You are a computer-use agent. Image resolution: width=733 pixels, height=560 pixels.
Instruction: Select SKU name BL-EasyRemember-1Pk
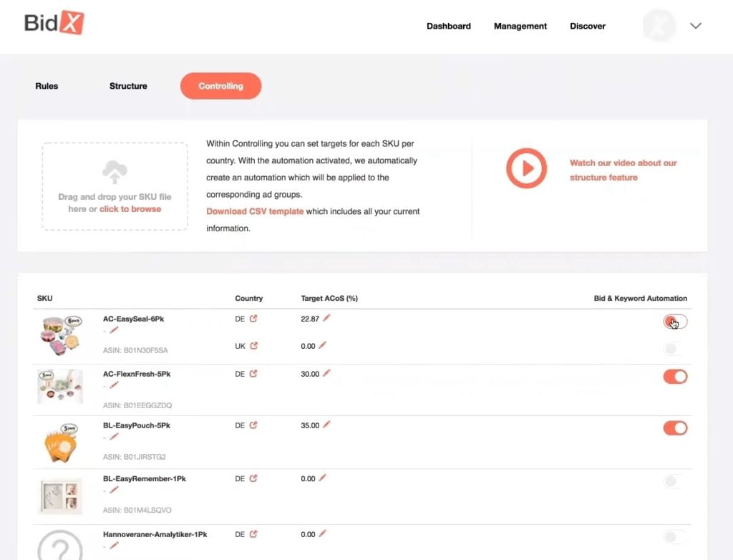click(x=145, y=479)
